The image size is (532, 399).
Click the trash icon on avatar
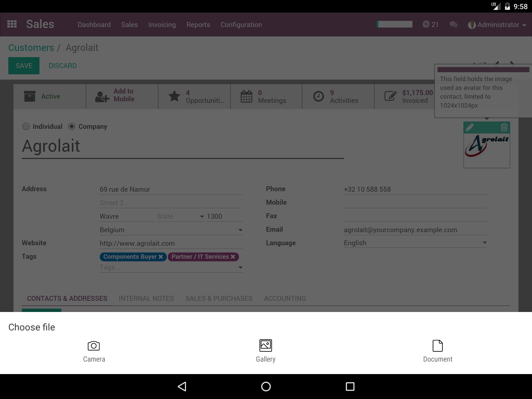[x=504, y=127]
